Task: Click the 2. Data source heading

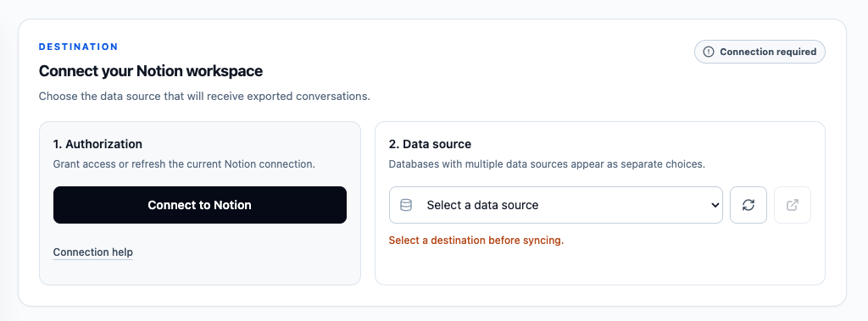Action: point(430,144)
